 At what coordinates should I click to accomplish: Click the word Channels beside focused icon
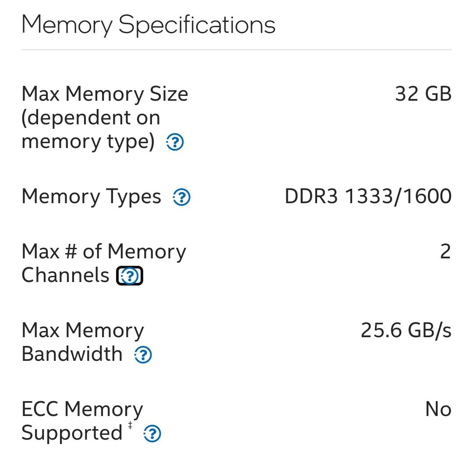[x=65, y=275]
